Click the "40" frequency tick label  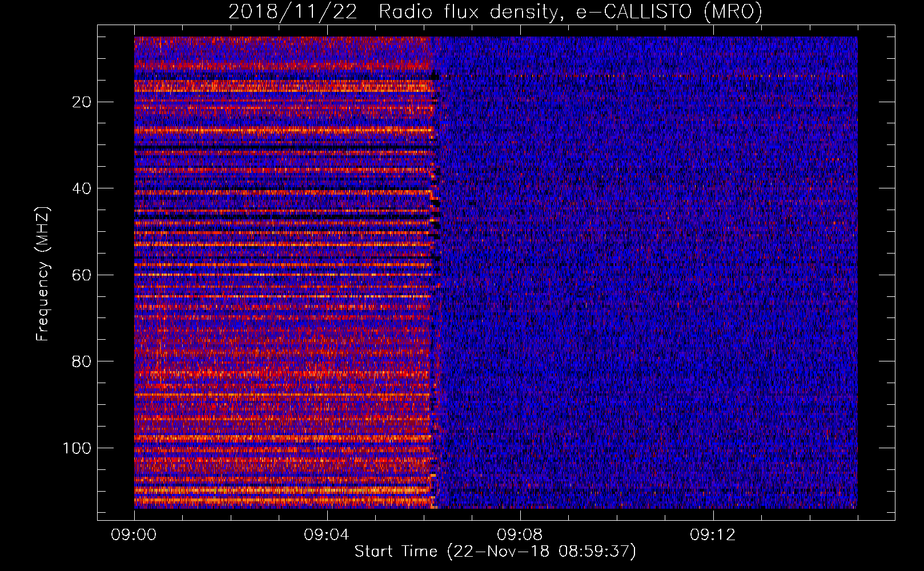click(x=82, y=188)
